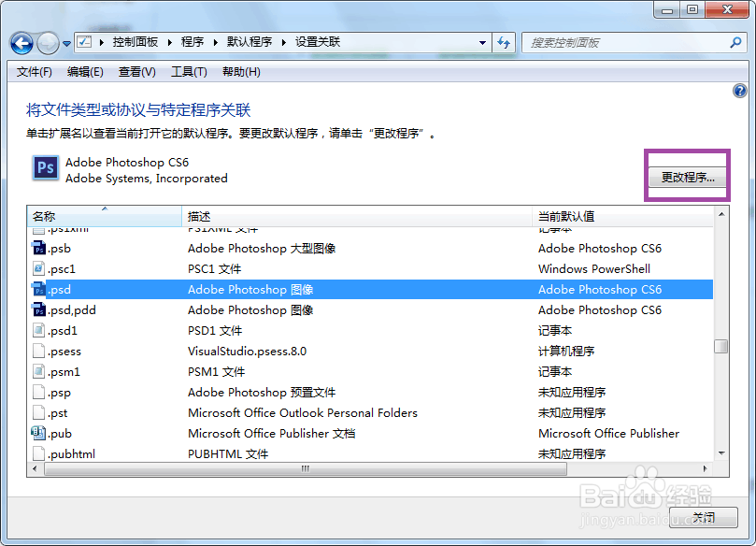756x546 pixels.
Task: Click the .psm1 file type icon
Action: (38, 371)
